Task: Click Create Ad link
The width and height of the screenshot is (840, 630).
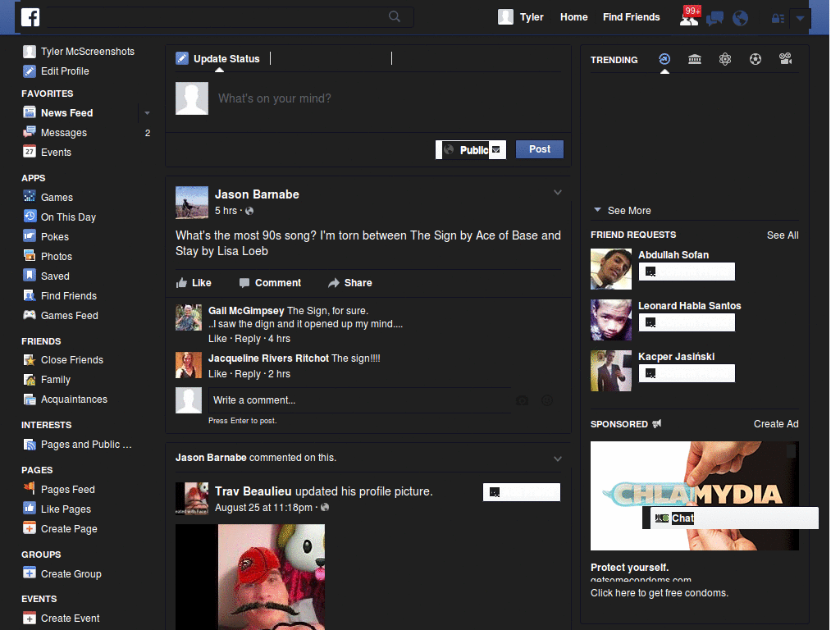Action: tap(776, 424)
